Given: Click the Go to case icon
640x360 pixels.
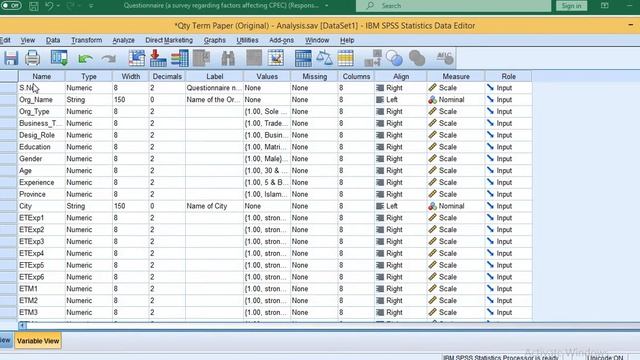Looking at the screenshot, I should (136, 58).
